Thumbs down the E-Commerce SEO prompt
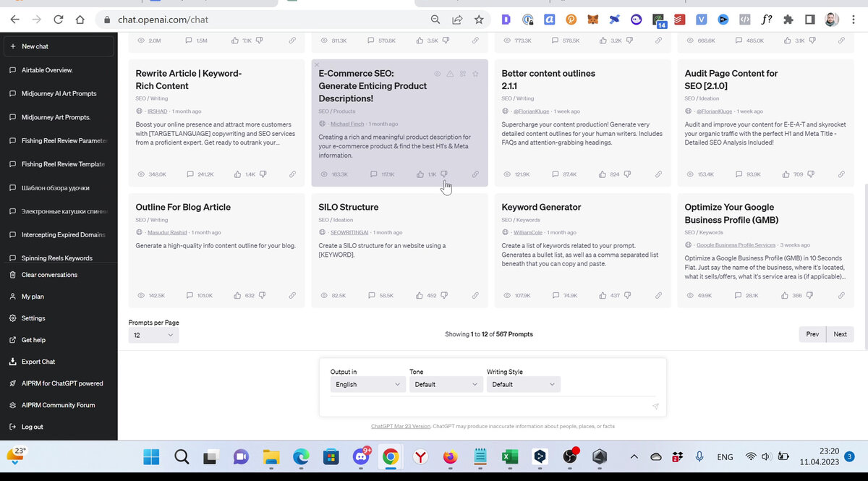Viewport: 868px width, 481px height. tap(444, 174)
